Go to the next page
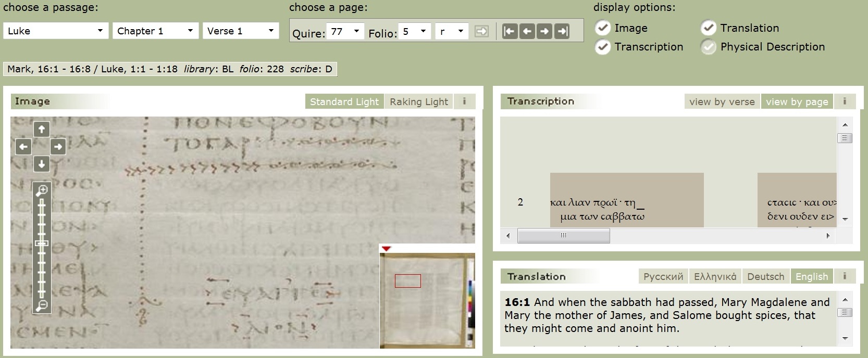Screen dimensions: 868x358 (544, 31)
